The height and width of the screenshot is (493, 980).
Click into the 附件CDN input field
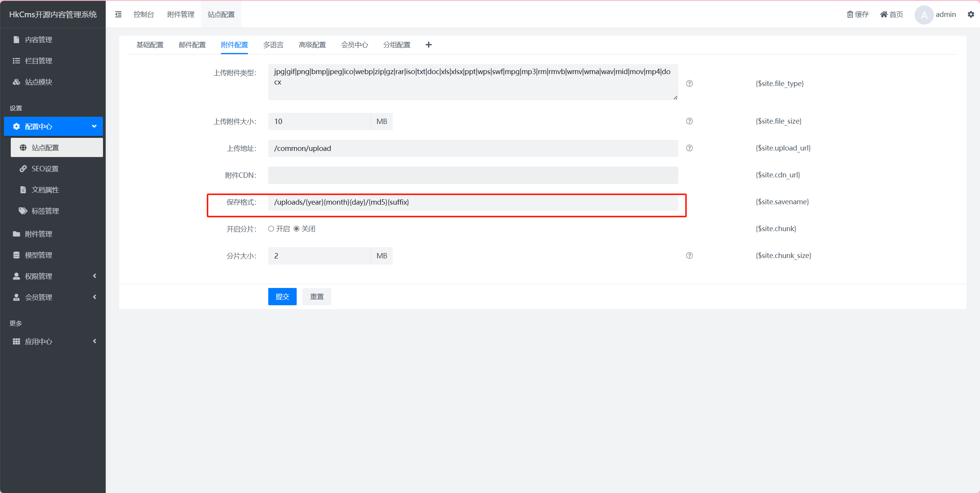(x=473, y=175)
